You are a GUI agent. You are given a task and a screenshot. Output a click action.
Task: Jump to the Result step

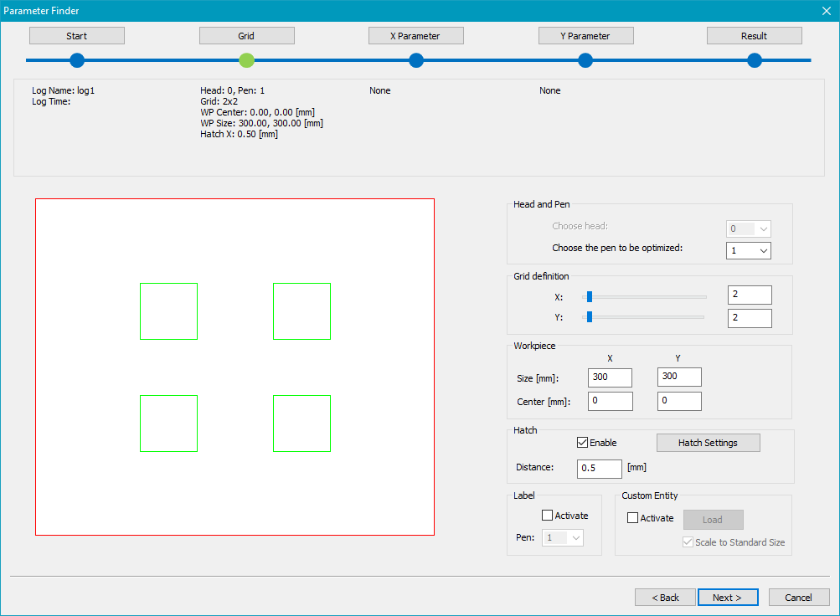(x=754, y=36)
